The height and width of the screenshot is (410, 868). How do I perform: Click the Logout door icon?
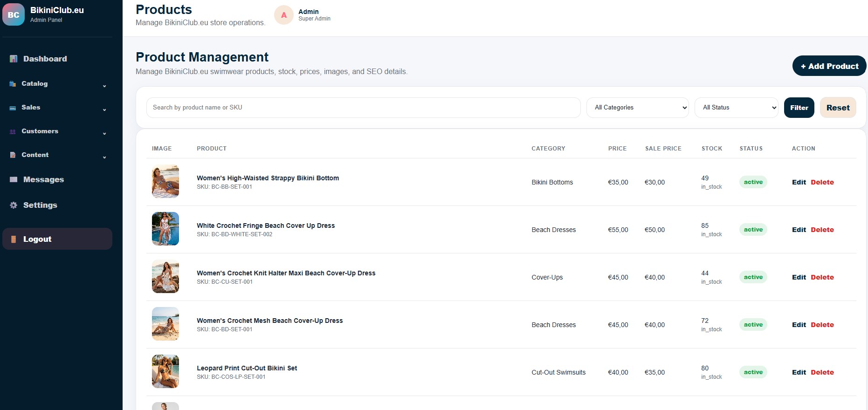click(x=14, y=239)
